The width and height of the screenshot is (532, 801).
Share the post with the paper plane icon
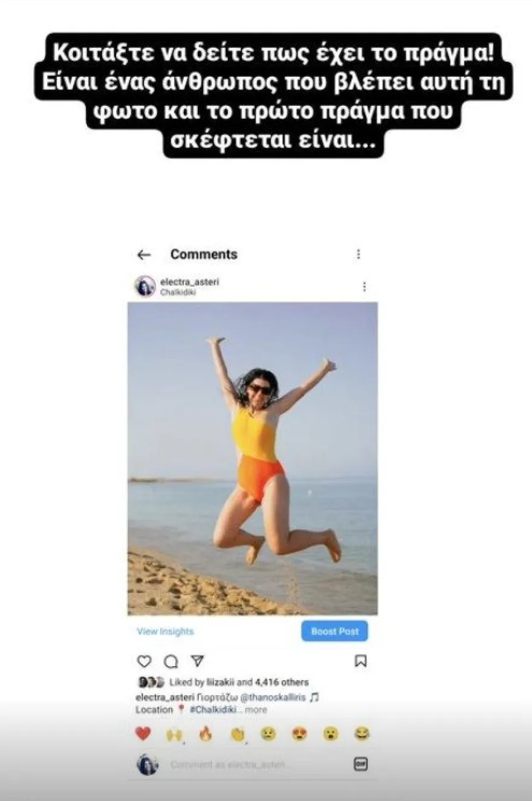point(198,660)
